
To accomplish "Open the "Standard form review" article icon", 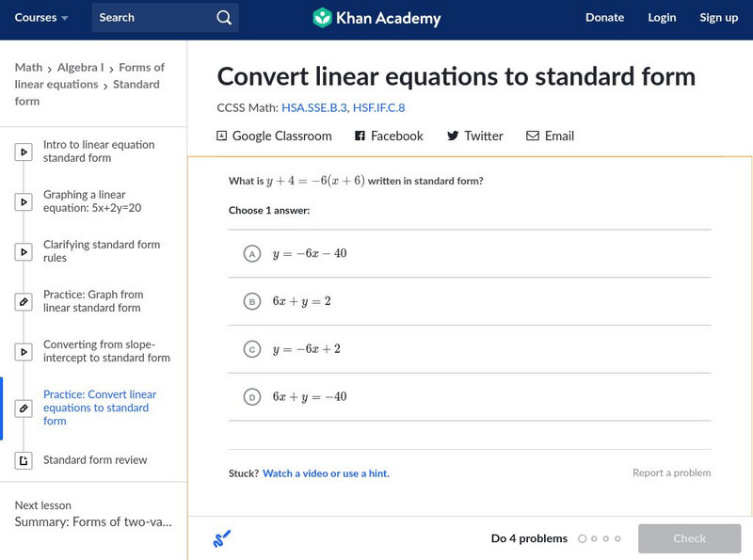I will point(23,460).
